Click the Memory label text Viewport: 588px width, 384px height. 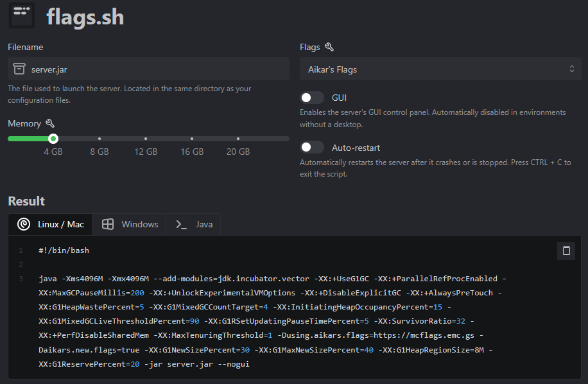(24, 123)
